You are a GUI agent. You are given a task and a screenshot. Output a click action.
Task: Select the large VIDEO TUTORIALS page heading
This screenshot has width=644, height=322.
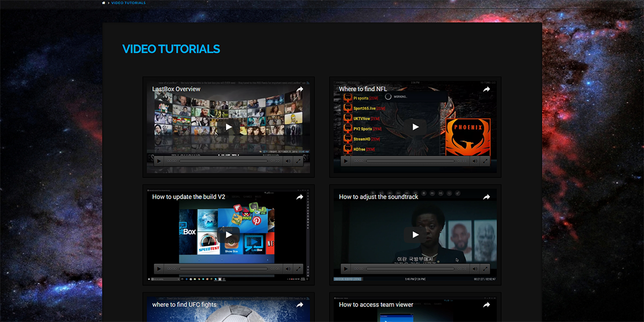pyautogui.click(x=171, y=49)
